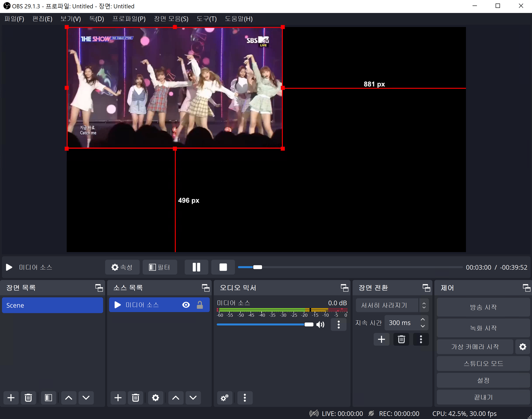Open source properties gear in source list
The width and height of the screenshot is (532, 419).
[x=155, y=398]
